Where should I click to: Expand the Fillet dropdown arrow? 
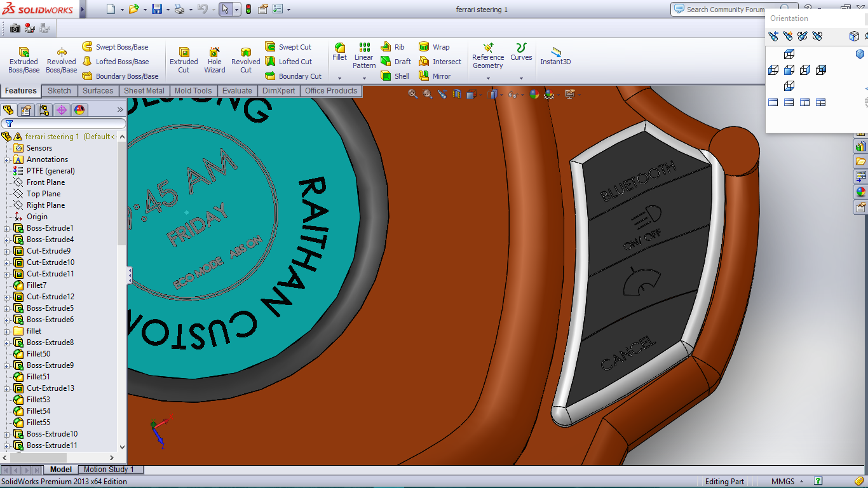pos(340,78)
